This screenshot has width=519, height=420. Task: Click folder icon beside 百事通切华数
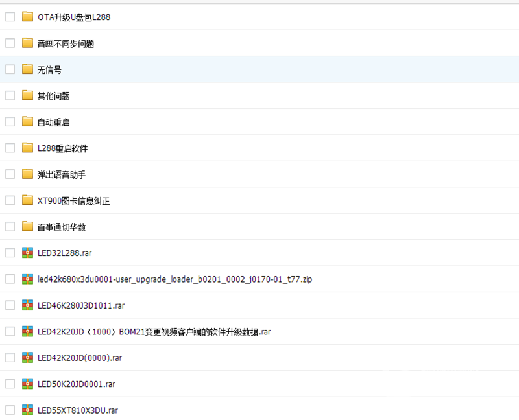coord(27,227)
